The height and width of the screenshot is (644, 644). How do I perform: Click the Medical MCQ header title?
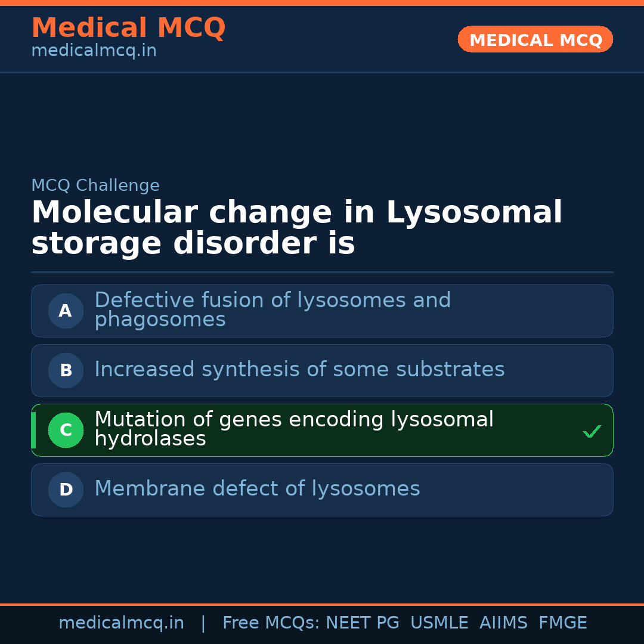coord(128,28)
